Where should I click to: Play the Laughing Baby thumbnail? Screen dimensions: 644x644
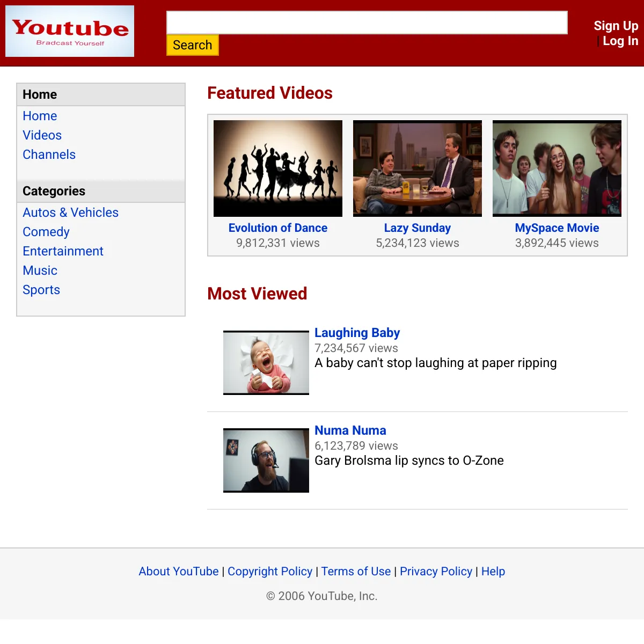(266, 363)
